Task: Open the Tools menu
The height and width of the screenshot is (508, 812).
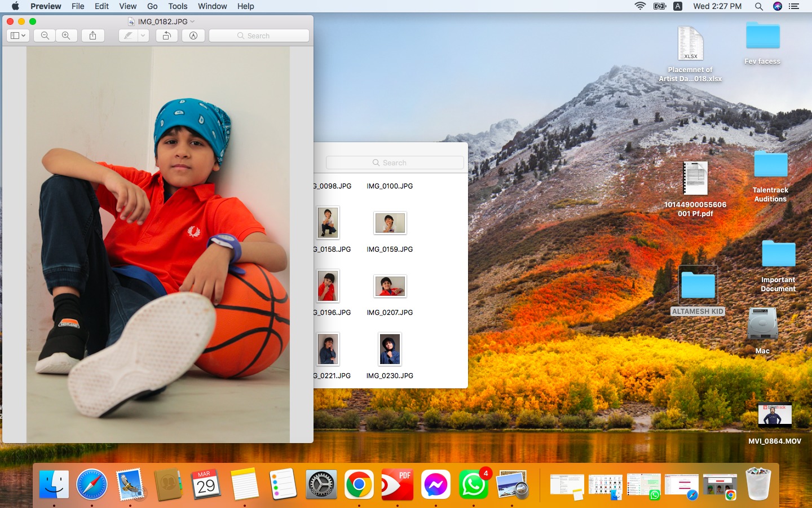Action: coord(178,6)
